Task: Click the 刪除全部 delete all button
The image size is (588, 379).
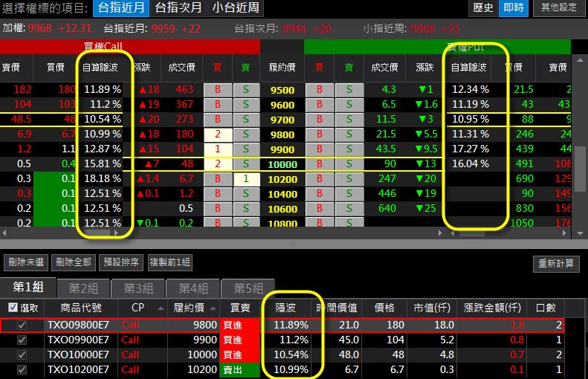Action: (x=74, y=262)
